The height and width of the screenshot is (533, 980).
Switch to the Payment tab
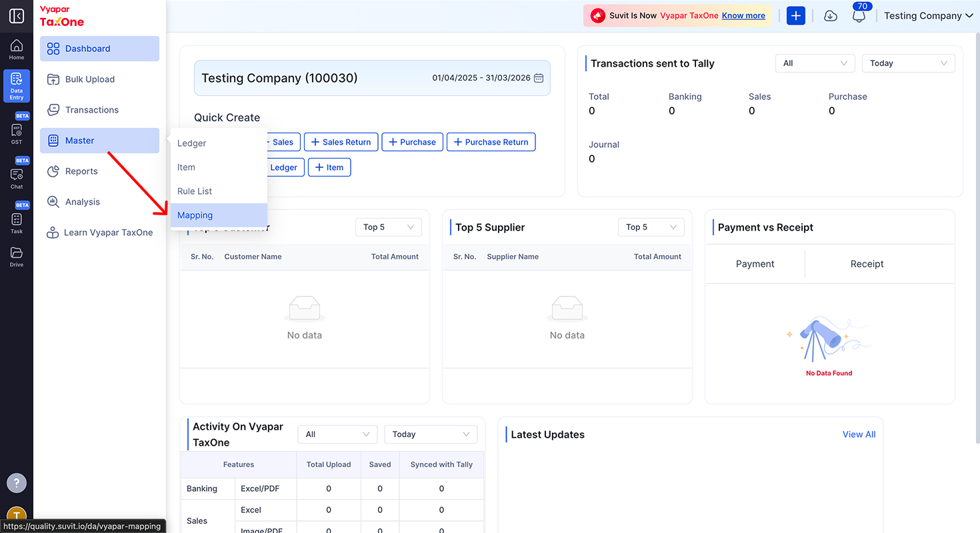tap(755, 264)
